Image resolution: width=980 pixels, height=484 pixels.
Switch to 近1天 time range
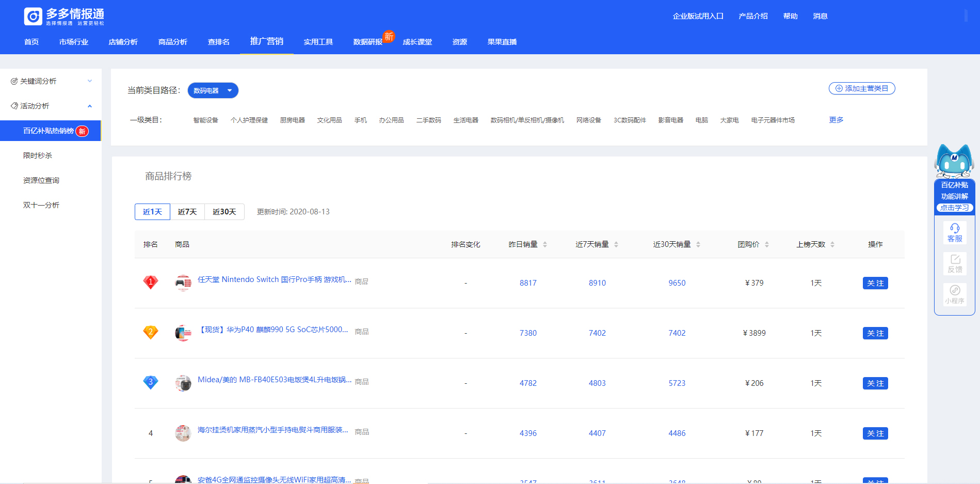click(x=152, y=212)
